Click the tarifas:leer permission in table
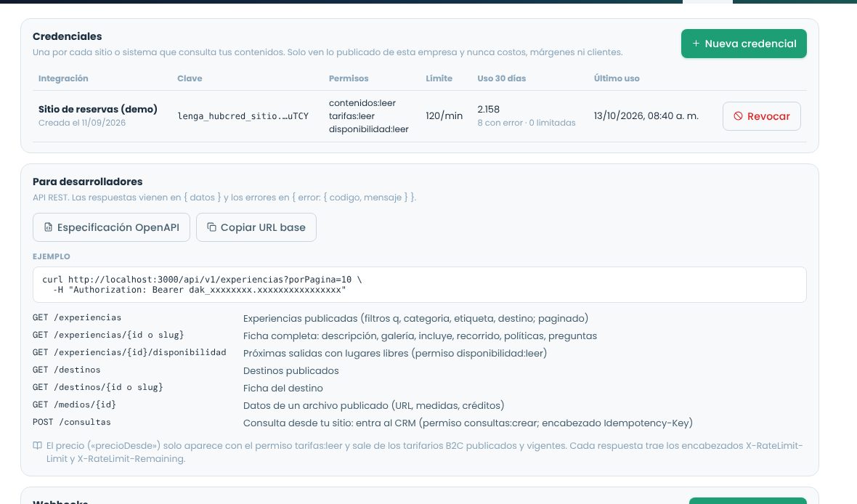 pyautogui.click(x=352, y=116)
